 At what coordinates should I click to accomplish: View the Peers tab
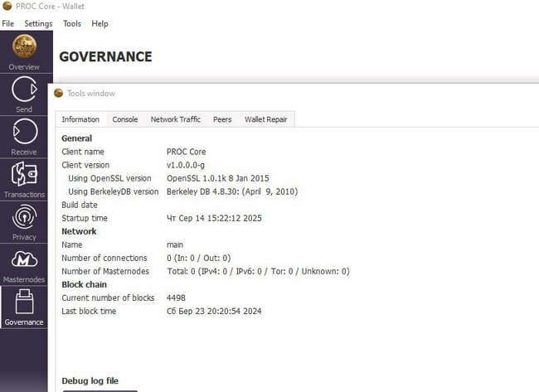click(x=222, y=119)
